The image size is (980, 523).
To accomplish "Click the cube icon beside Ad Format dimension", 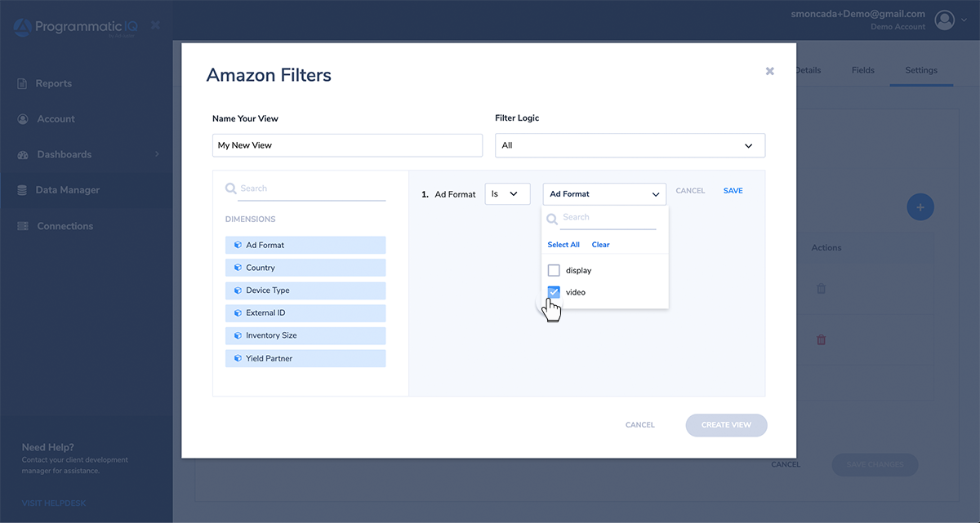I will 238,245.
